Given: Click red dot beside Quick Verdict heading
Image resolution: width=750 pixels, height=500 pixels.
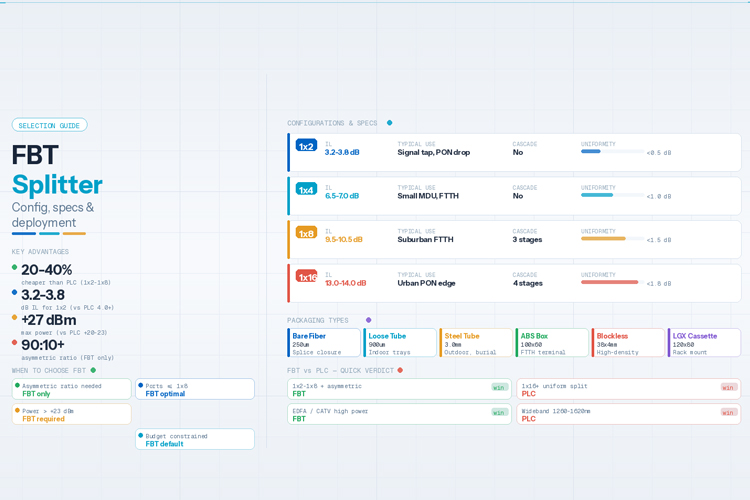Looking at the screenshot, I should pos(400,370).
